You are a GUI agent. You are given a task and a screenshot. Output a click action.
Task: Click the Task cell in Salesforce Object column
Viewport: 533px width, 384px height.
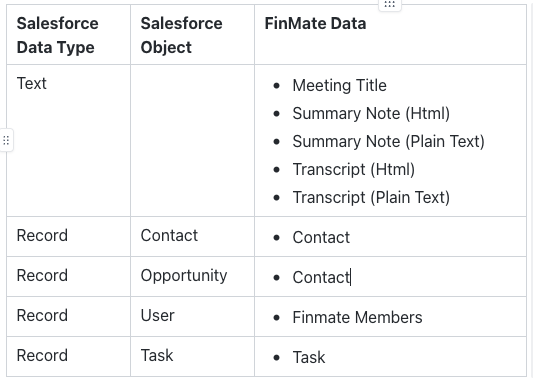(x=192, y=356)
